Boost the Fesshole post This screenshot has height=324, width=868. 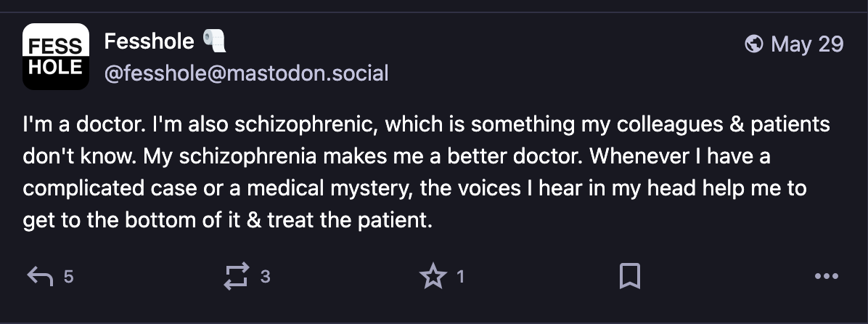(x=237, y=276)
